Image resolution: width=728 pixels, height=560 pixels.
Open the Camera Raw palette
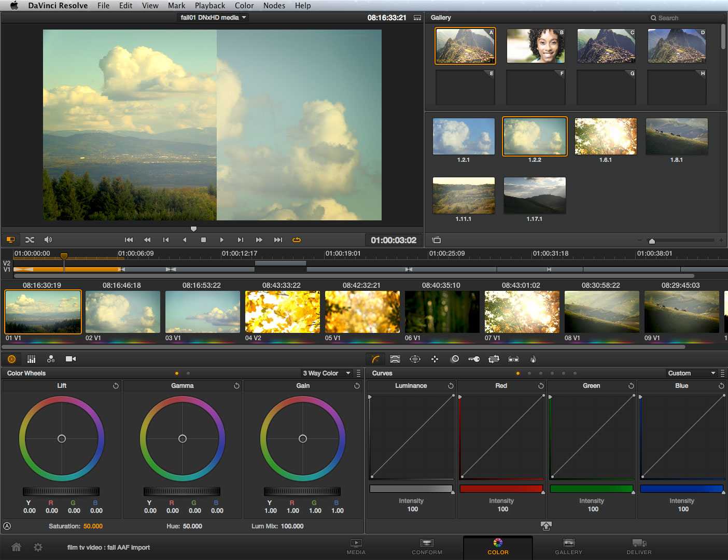pyautogui.click(x=71, y=359)
